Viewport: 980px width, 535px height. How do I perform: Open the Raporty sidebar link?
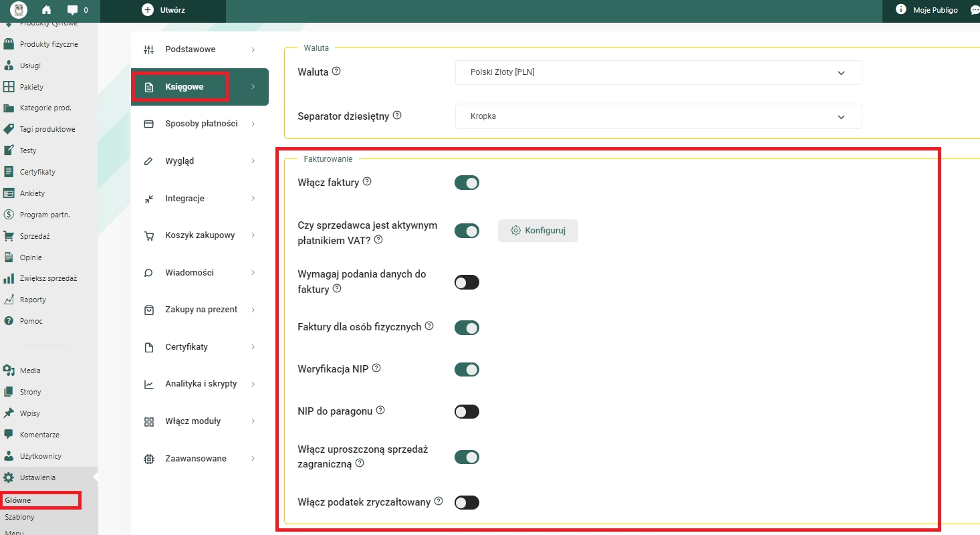pos(33,300)
